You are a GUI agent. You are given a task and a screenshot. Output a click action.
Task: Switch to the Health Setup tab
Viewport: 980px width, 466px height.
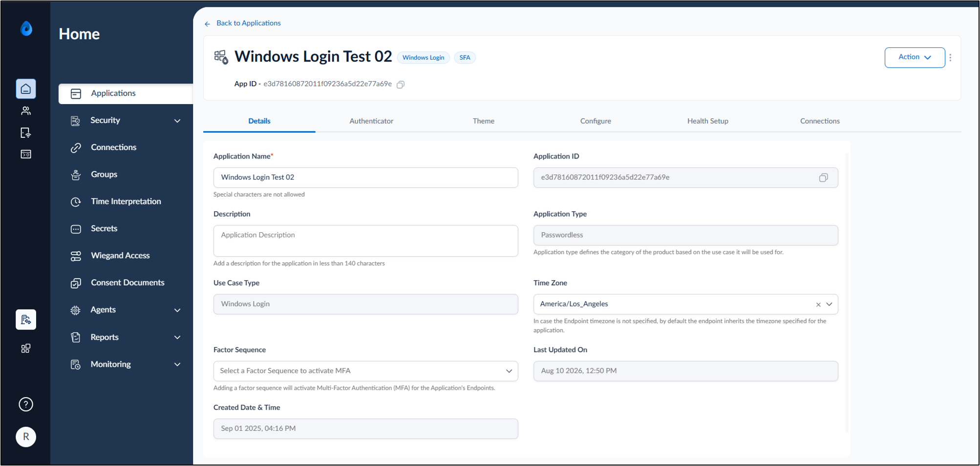(707, 121)
